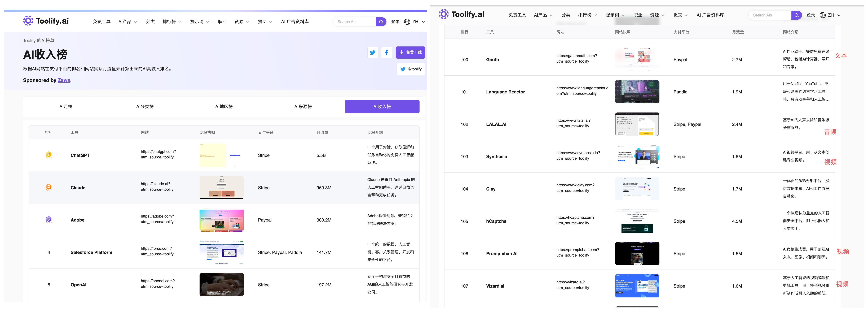The height and width of the screenshot is (312, 868).
Task: Follow the Zawa sponsor link
Action: pyautogui.click(x=64, y=80)
